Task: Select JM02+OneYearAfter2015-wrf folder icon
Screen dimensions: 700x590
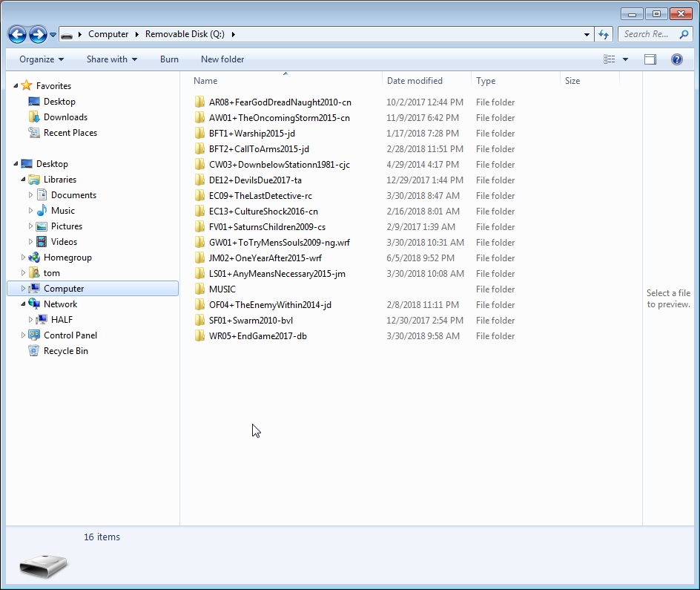Action: (199, 258)
